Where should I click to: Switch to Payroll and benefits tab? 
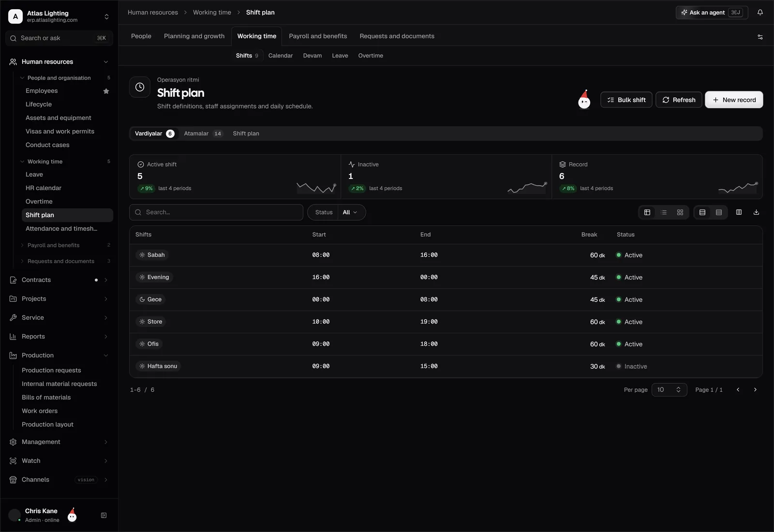pos(318,36)
